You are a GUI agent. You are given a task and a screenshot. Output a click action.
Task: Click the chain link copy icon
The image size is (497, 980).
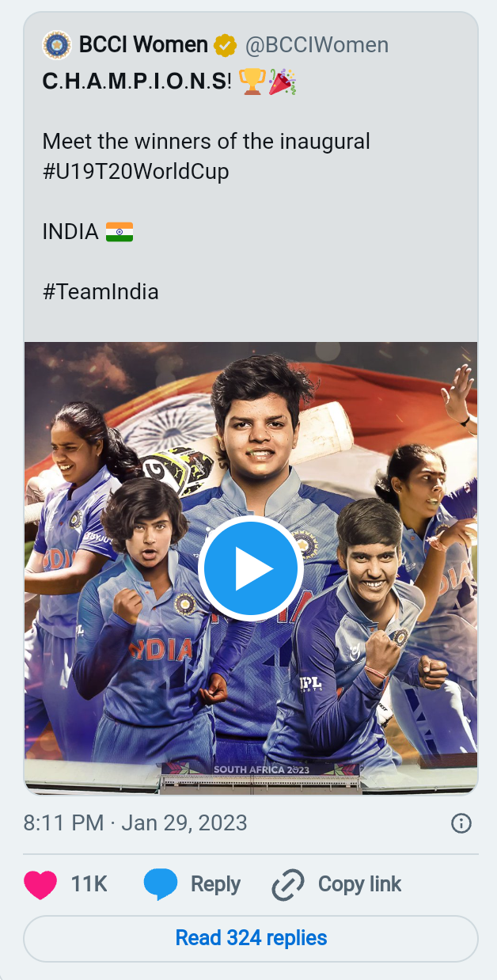[288, 885]
